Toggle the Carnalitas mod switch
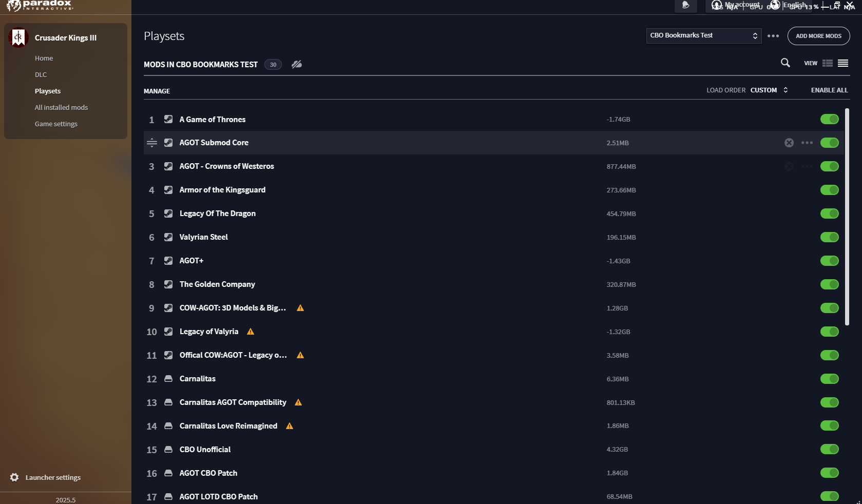Viewport: 862px width, 504px height. click(830, 379)
